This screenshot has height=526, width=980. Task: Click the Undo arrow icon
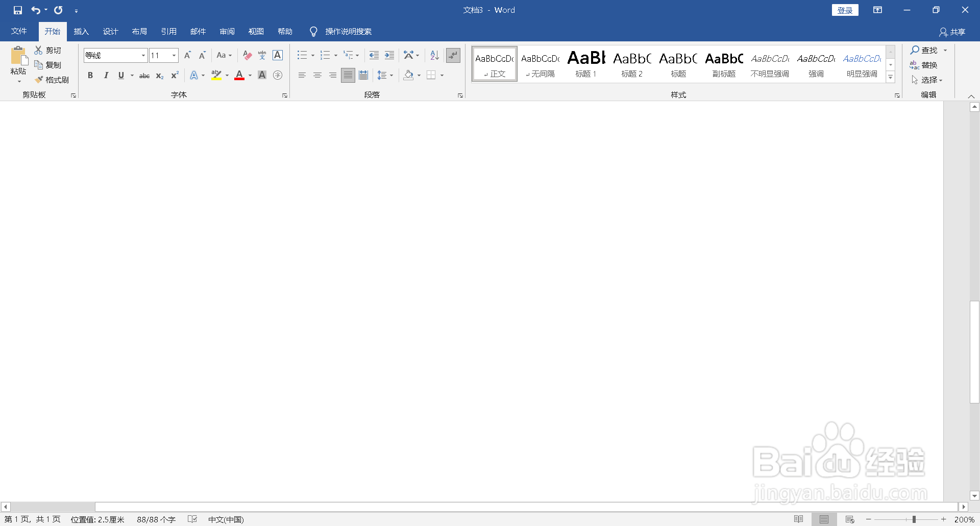(x=35, y=10)
